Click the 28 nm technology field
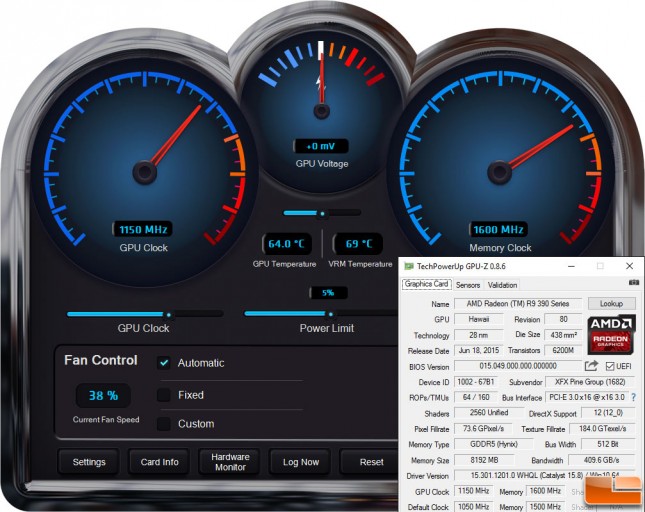 (x=478, y=335)
